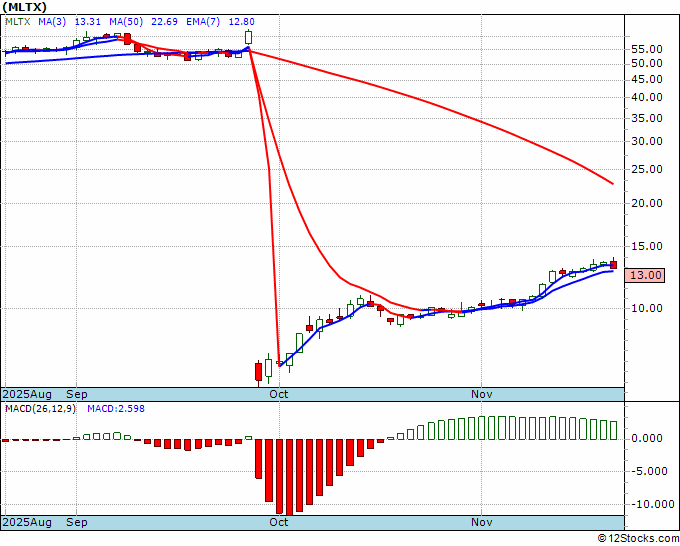The height and width of the screenshot is (546, 680).
Task: Click the 45.00 price axis label
Action: [647, 79]
